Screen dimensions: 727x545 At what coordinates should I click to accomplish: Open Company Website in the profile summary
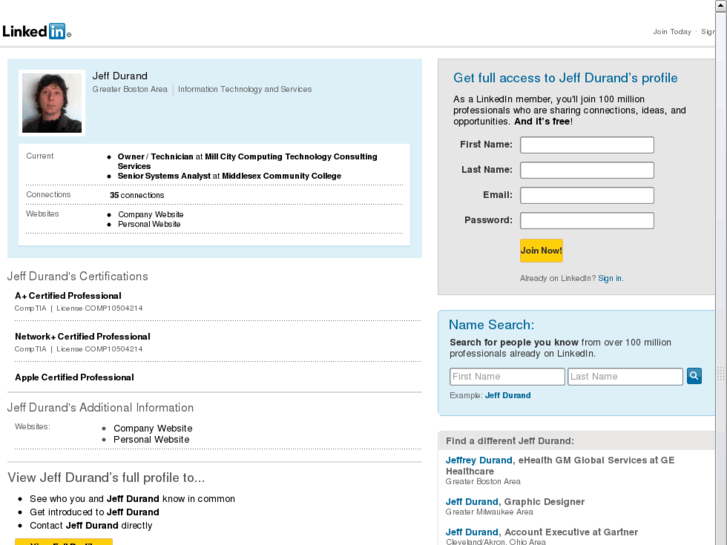[151, 214]
